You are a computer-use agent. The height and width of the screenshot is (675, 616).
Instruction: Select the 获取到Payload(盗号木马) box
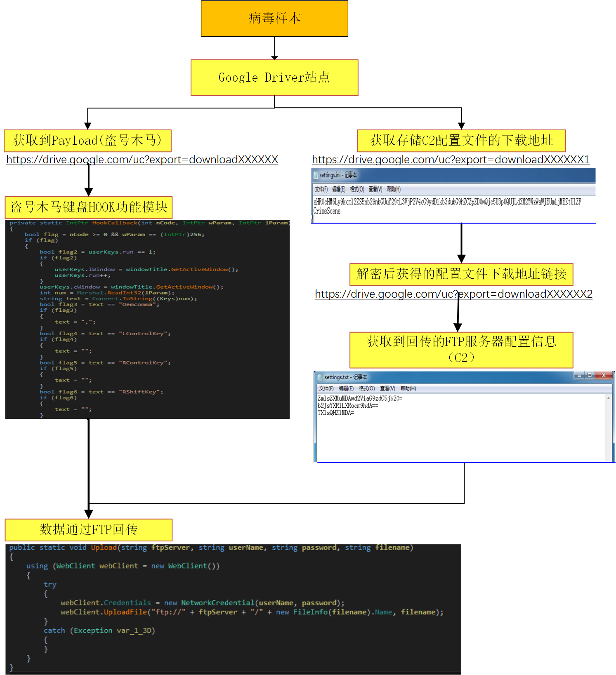[87, 141]
